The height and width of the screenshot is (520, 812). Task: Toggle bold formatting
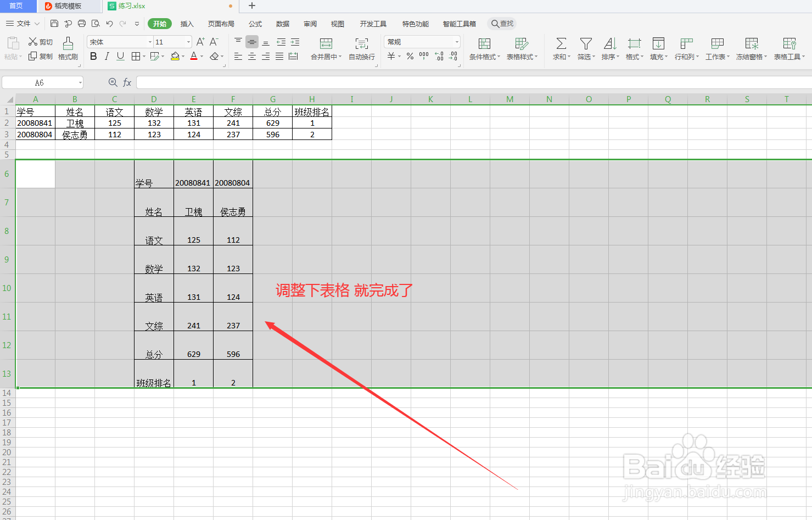point(93,56)
